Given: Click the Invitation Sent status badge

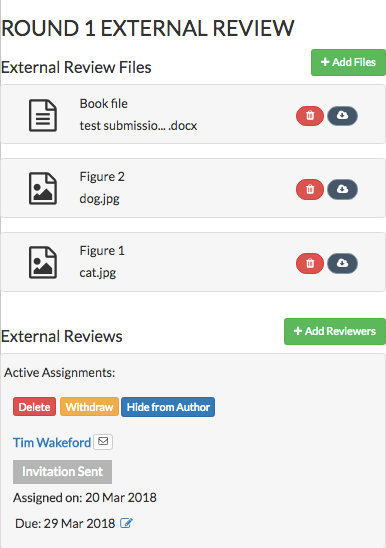Looking at the screenshot, I should [x=62, y=472].
